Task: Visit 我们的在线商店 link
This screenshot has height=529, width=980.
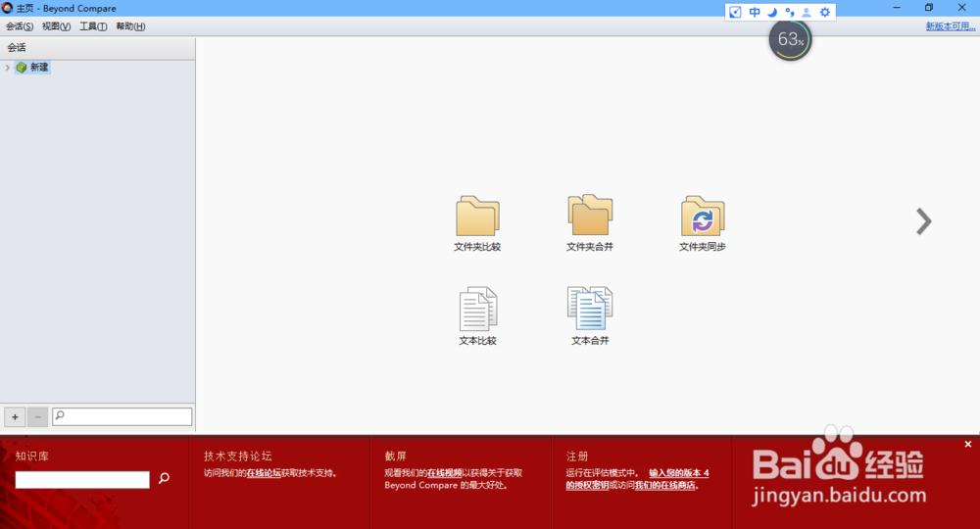Action: pyautogui.click(x=665, y=485)
